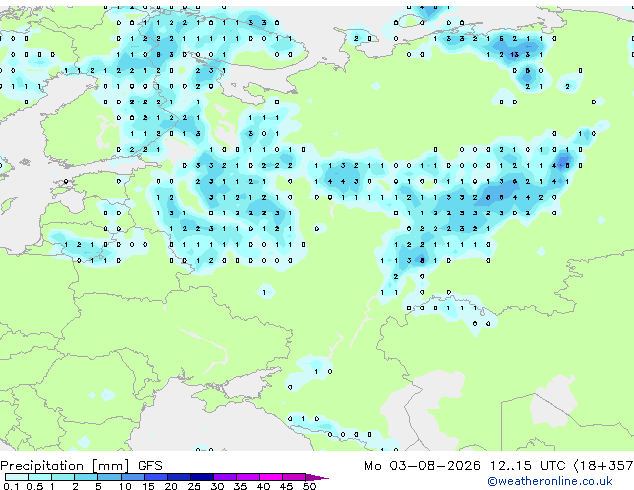634x490 pixels.
Task: Click the 0.5–1 mm legend swatch
Action: click(40, 477)
